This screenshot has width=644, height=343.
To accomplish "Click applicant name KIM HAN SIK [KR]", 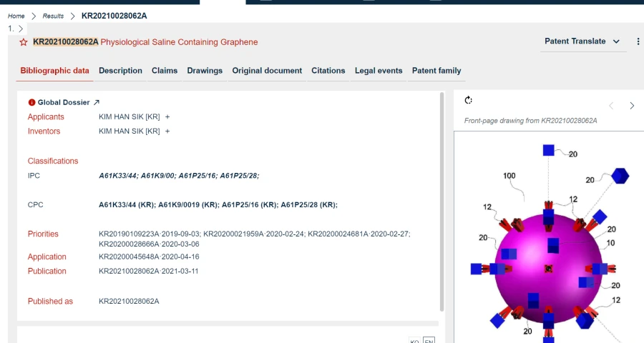I will (129, 117).
